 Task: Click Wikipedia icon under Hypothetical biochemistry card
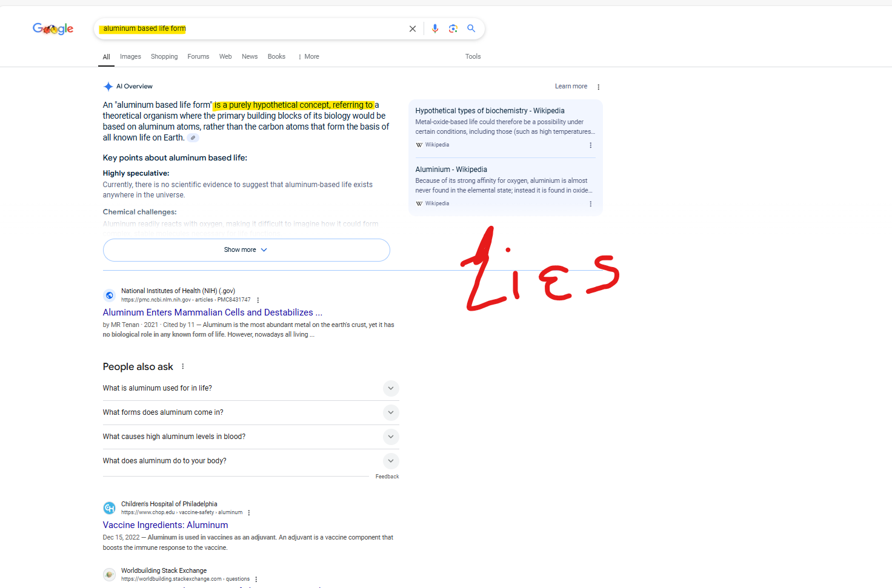click(419, 145)
